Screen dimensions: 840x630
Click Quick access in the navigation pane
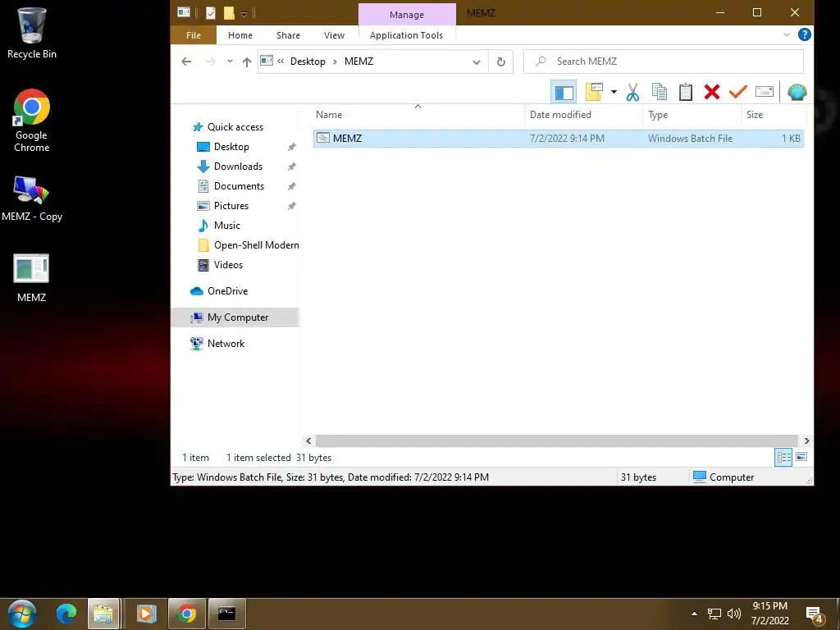[235, 127]
